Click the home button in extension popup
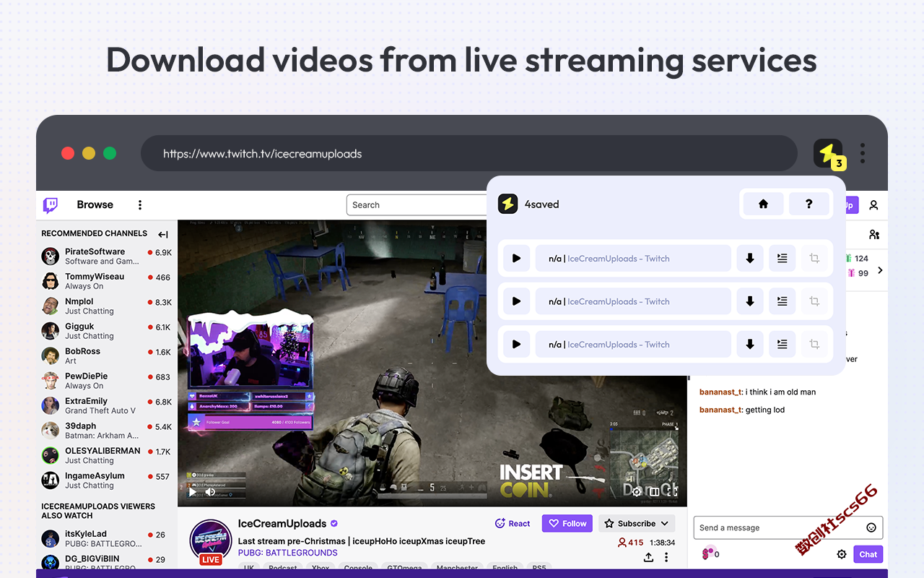This screenshot has height=578, width=924. pyautogui.click(x=763, y=204)
